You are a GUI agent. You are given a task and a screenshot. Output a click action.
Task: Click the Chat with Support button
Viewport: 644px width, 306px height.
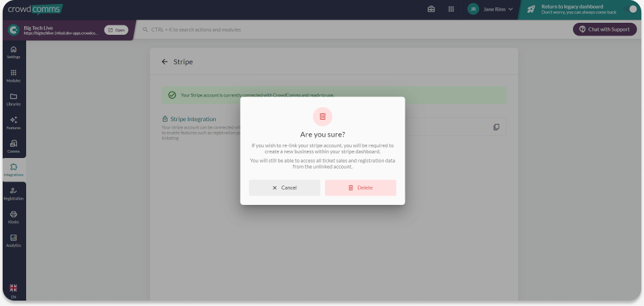604,29
